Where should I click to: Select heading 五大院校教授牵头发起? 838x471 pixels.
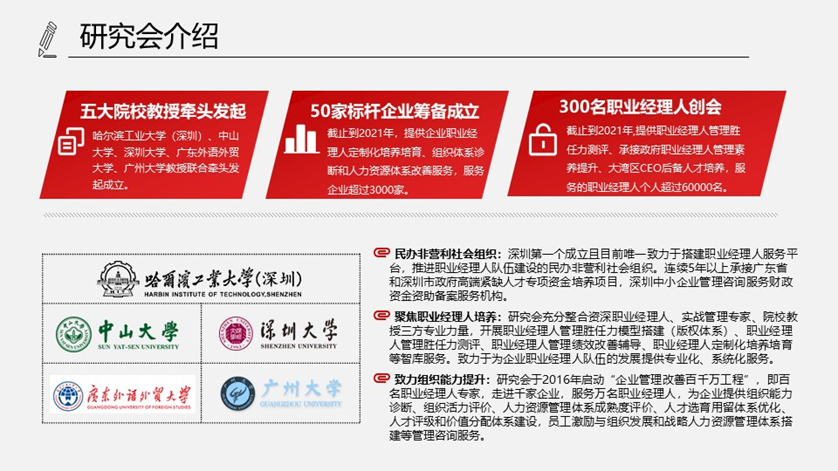point(163,111)
